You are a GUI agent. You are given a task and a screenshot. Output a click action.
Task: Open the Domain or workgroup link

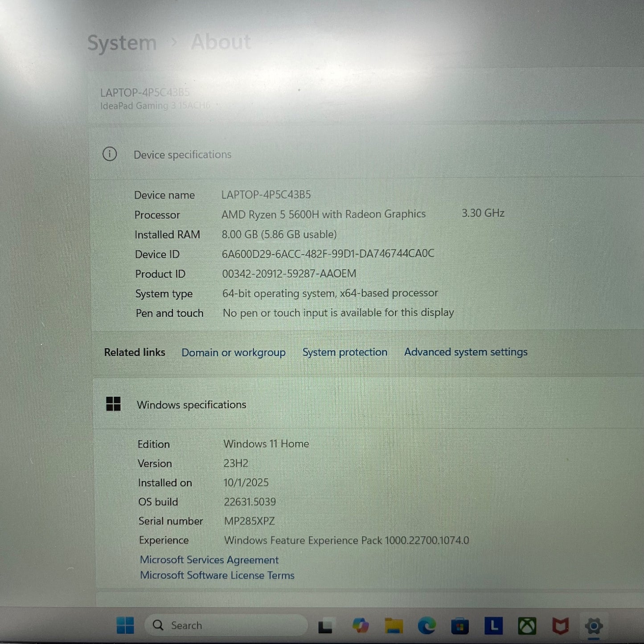coord(234,353)
